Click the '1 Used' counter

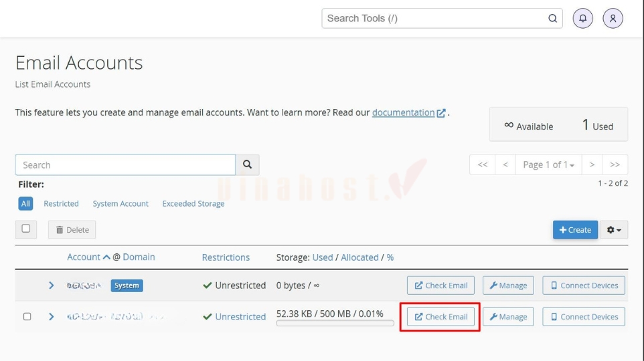click(x=598, y=125)
